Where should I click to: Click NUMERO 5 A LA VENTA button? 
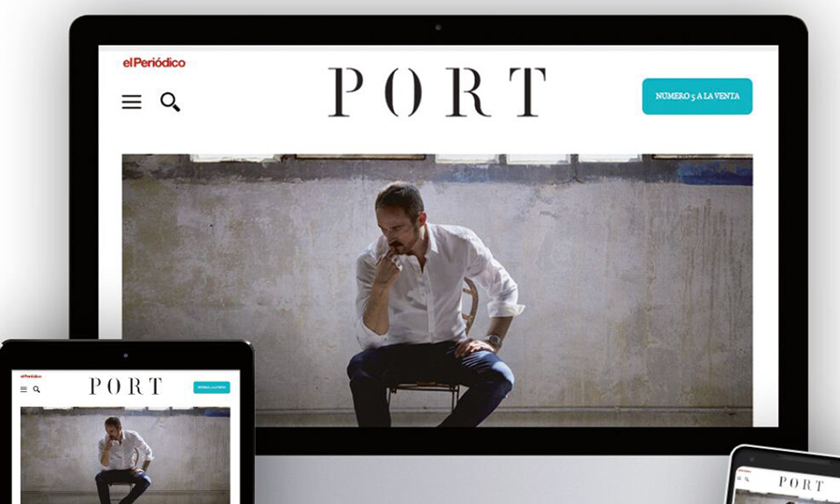[x=697, y=96]
